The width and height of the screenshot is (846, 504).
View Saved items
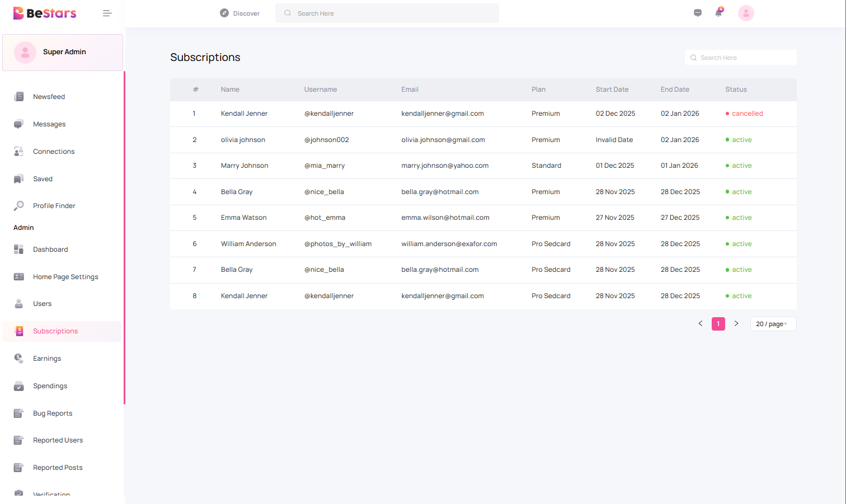(43, 178)
